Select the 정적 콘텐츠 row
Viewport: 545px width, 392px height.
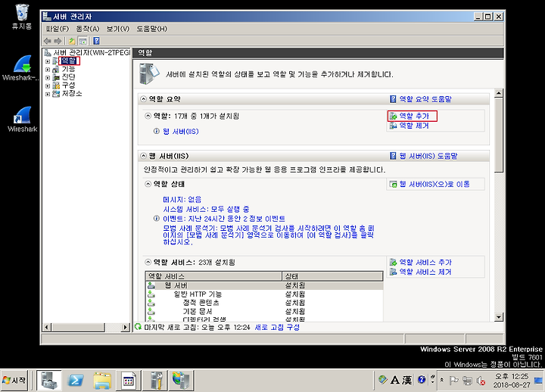[x=264, y=303]
